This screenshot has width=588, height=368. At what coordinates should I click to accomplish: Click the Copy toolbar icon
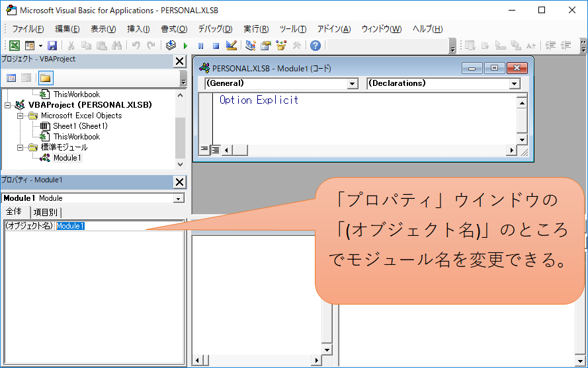pyautogui.click(x=86, y=46)
